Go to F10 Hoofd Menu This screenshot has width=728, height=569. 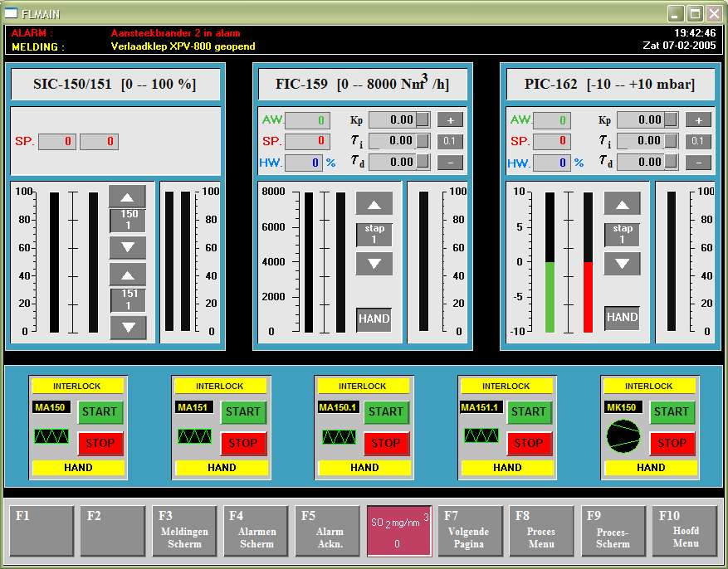point(685,531)
